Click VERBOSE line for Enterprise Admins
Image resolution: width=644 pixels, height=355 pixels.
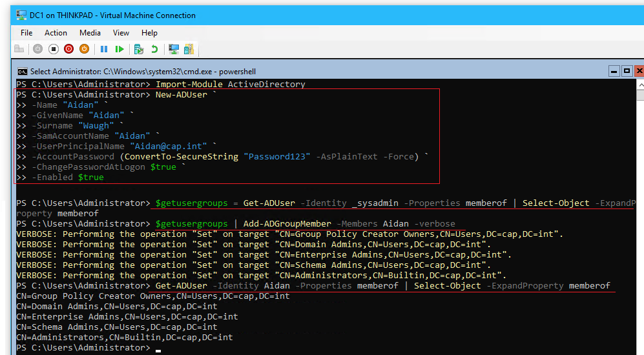tap(264, 255)
